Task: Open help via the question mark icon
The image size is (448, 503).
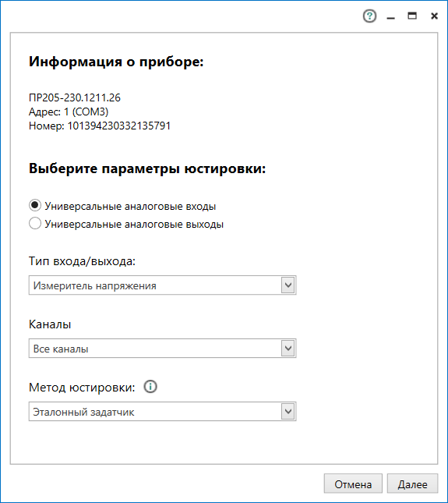Action: [x=369, y=16]
